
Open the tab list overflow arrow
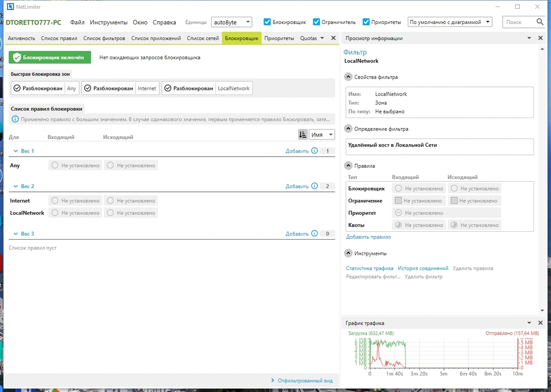322,38
